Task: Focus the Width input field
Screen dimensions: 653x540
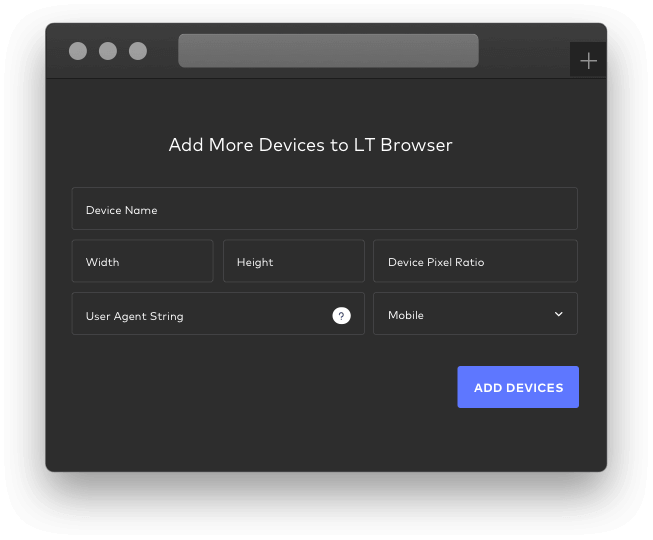Action: click(x=142, y=261)
